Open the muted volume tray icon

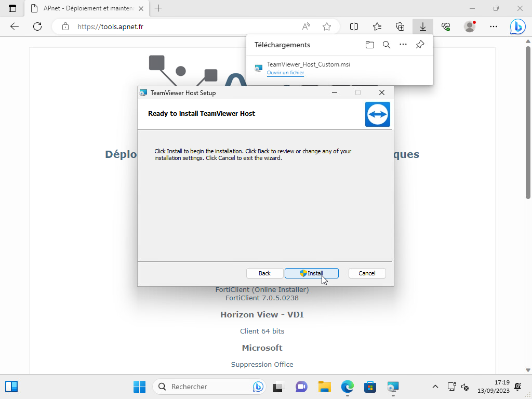click(465, 387)
